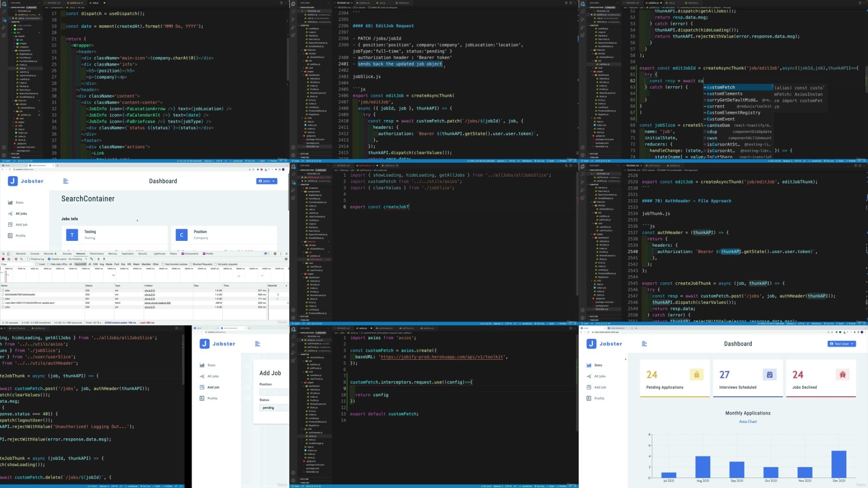The height and width of the screenshot is (488, 868).
Task: Focus the Position input on Add Job form
Action: coord(274,392)
